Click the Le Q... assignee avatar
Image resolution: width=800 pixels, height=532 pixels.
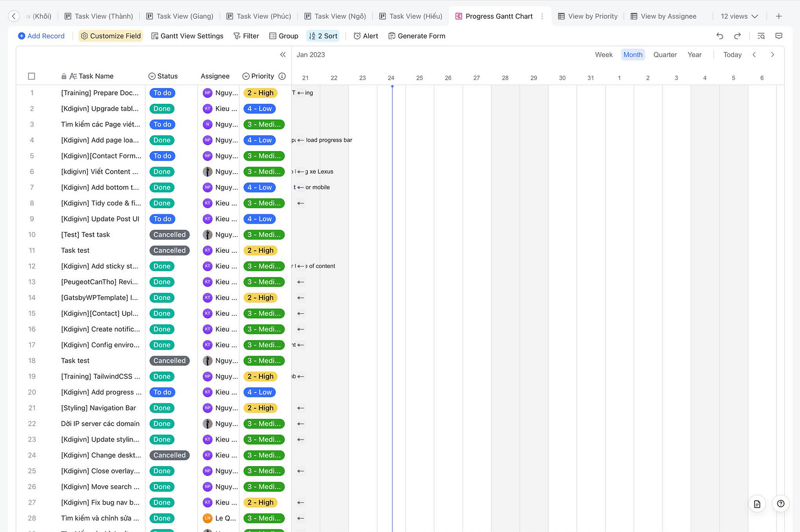tap(208, 518)
